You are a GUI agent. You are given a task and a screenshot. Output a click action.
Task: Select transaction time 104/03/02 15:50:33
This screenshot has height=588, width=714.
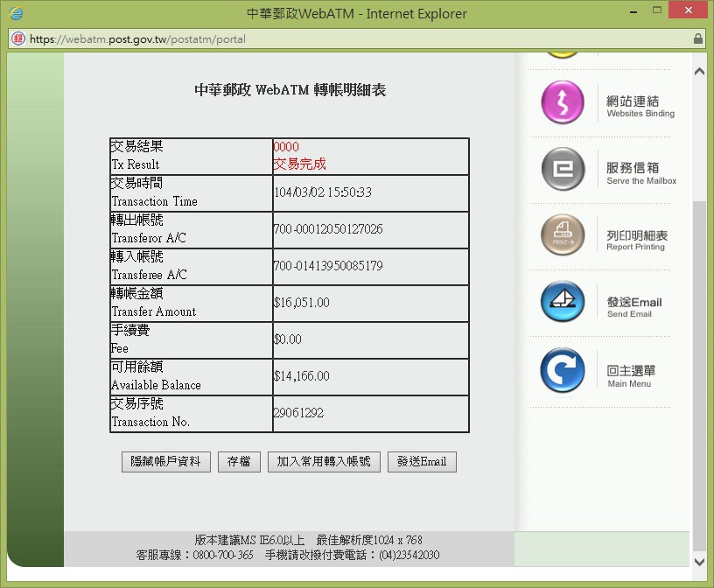coord(322,192)
